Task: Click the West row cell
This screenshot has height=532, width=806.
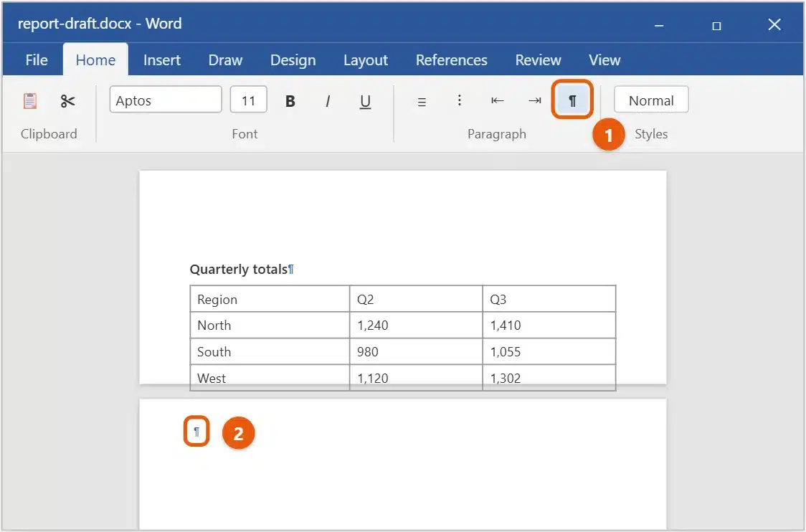Action: pyautogui.click(x=270, y=378)
